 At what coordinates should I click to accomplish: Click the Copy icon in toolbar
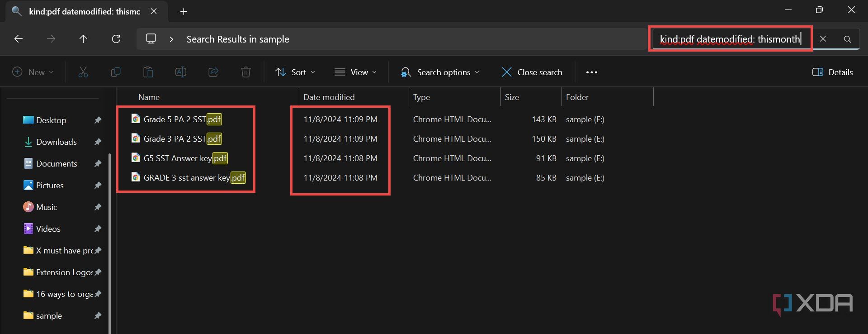click(x=116, y=72)
